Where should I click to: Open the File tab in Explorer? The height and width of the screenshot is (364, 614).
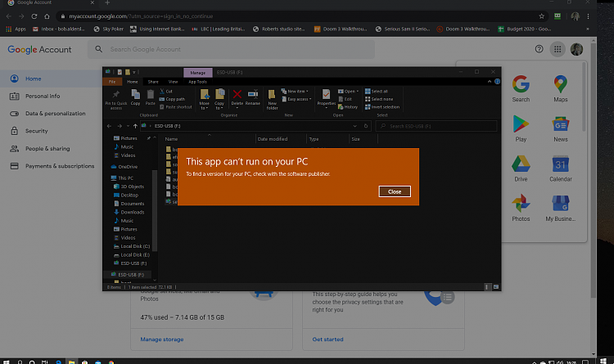(x=112, y=82)
